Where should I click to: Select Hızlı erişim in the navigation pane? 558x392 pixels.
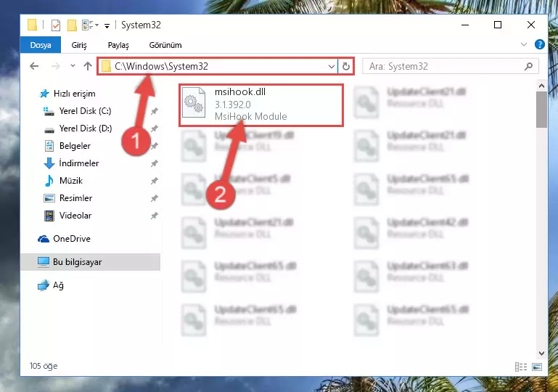click(x=75, y=94)
